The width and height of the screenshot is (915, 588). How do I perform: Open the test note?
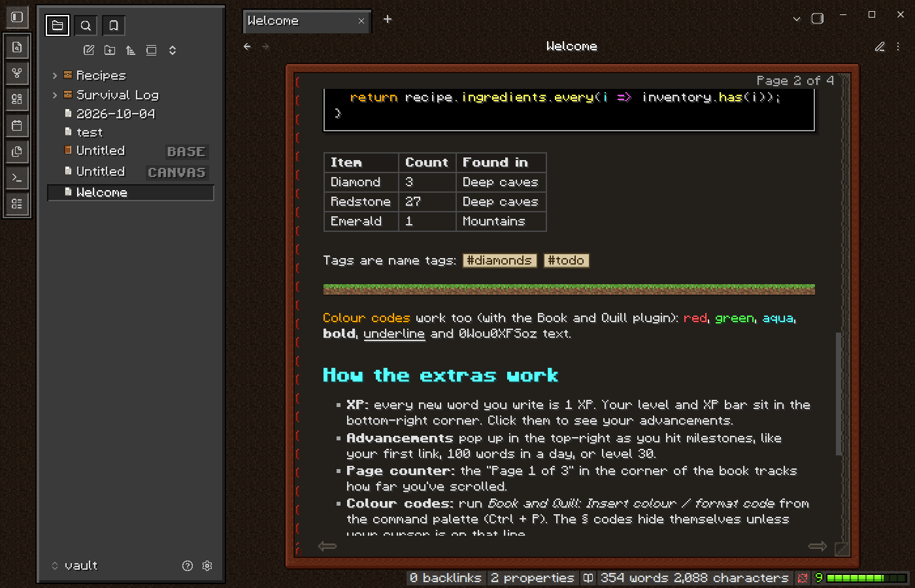tap(131, 132)
